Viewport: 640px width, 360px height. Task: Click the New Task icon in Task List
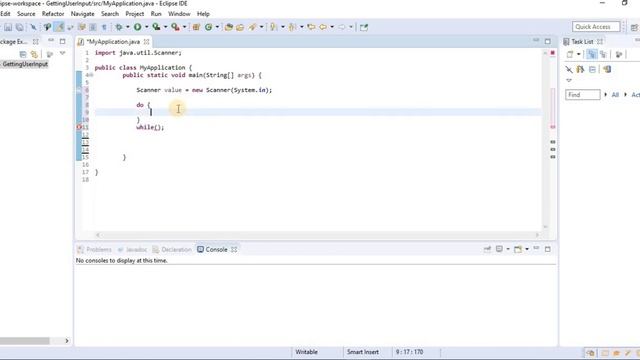570,54
